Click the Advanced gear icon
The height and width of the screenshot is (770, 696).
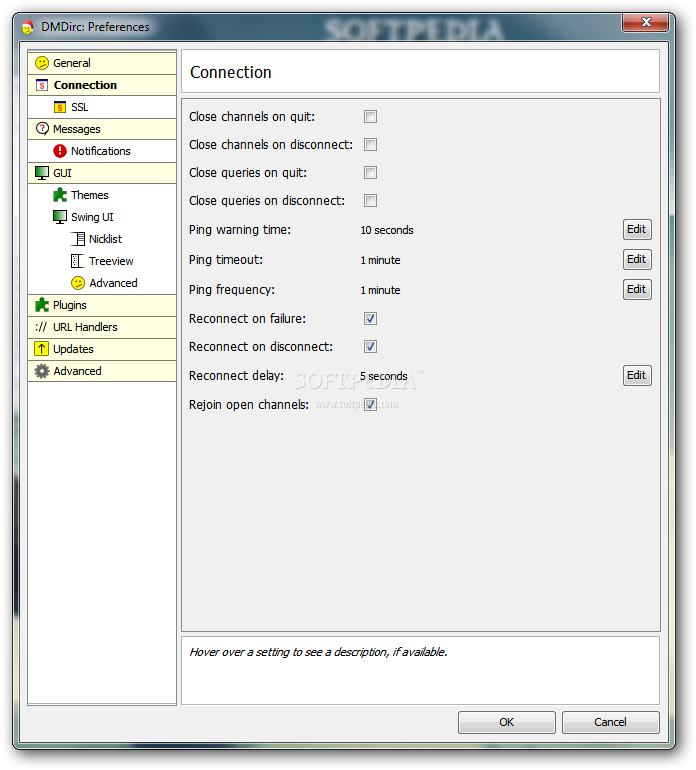click(x=42, y=371)
